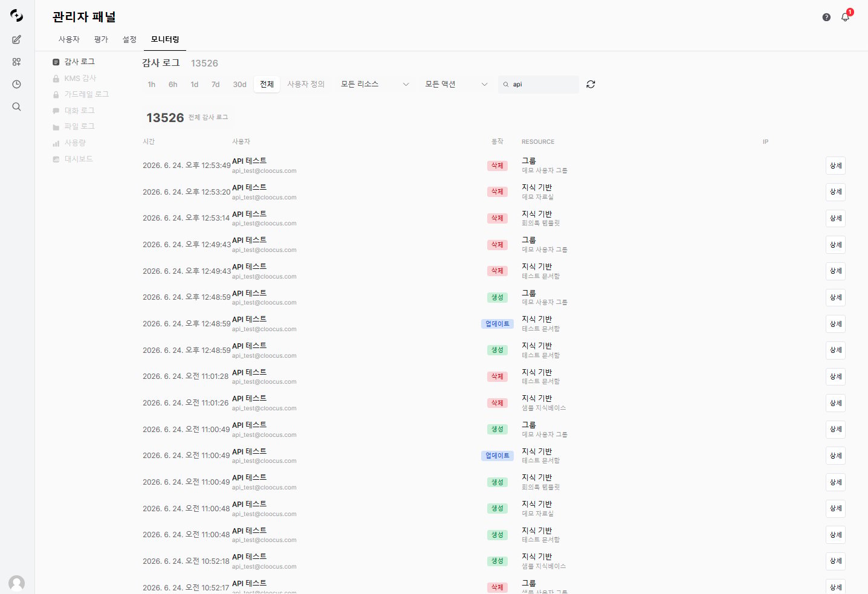The image size is (868, 594).
Task: Open 사용량 in the side menu
Action: click(75, 143)
